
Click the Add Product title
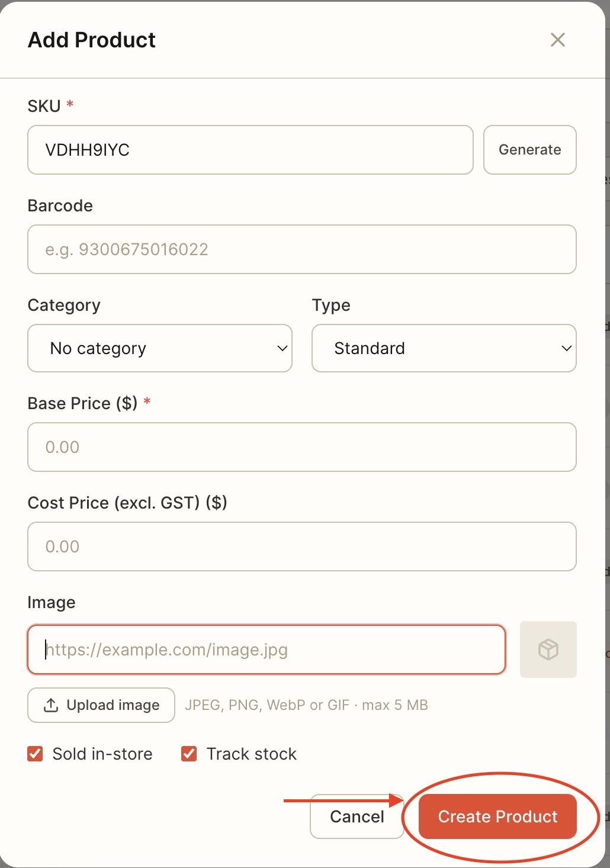(92, 40)
